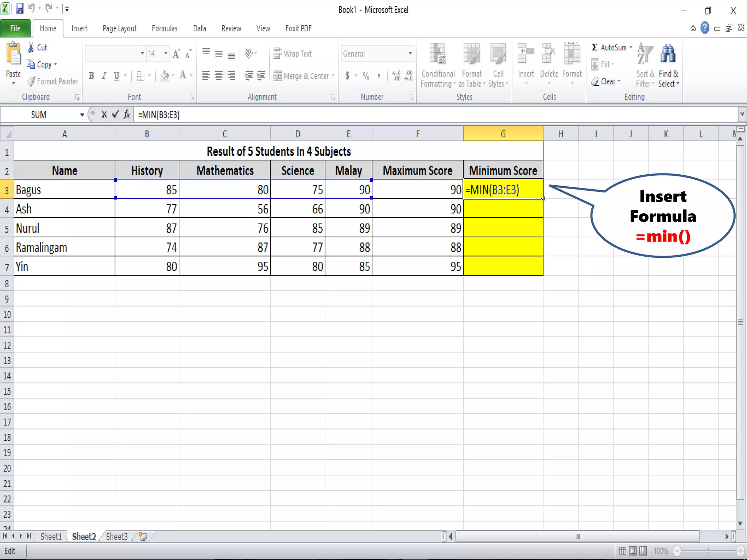
Task: Expand the formula bar
Action: (742, 114)
